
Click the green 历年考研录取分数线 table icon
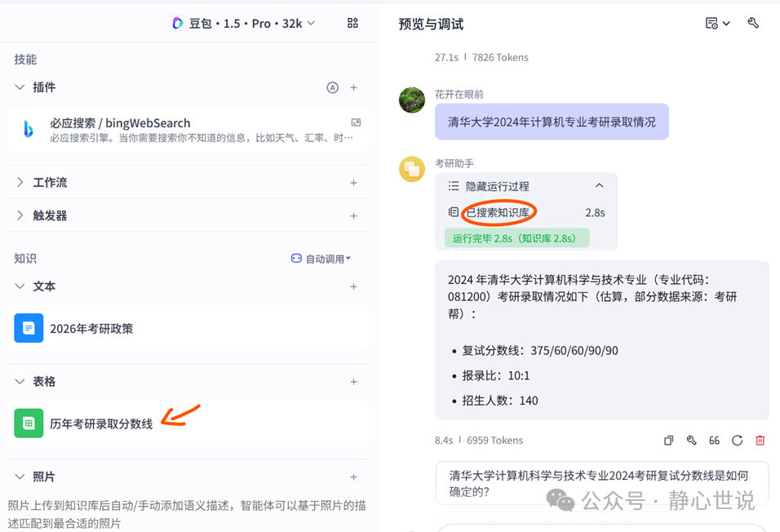[29, 423]
